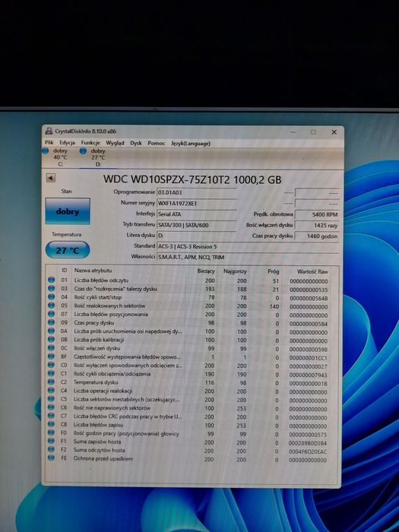
Task: Open the Dysk menu
Action: [x=136, y=143]
